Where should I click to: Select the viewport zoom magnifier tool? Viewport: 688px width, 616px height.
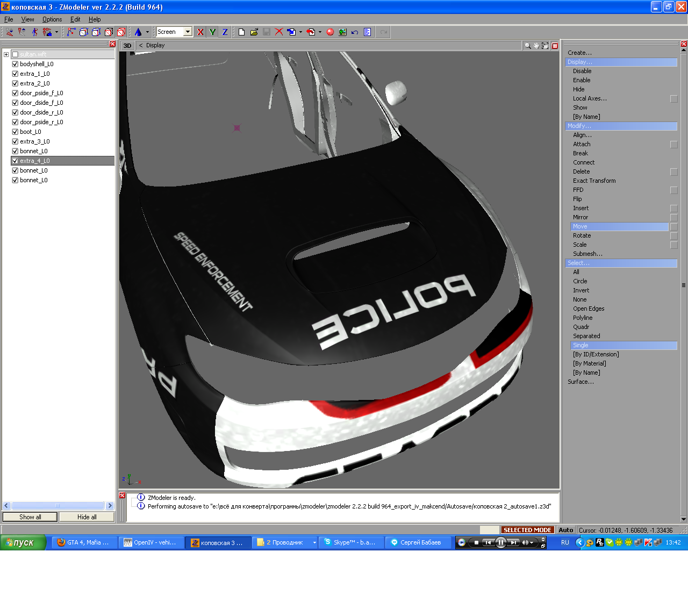(528, 46)
